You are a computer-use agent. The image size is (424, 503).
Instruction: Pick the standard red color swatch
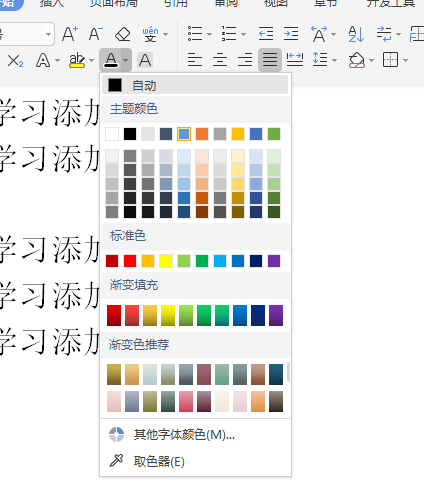(x=130, y=261)
